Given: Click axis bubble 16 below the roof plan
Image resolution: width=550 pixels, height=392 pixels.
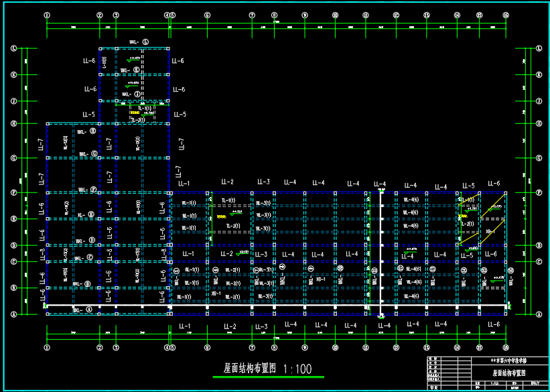Looking at the screenshot, I should (x=506, y=348).
